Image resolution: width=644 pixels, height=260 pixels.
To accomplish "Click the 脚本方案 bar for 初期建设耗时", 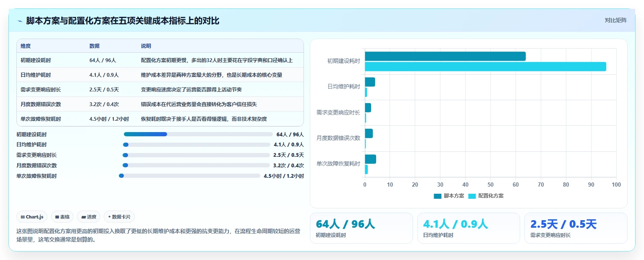I will pyautogui.click(x=445, y=56).
